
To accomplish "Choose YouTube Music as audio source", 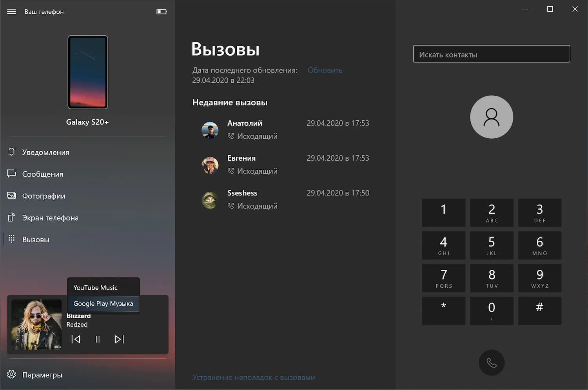I will pos(103,288).
